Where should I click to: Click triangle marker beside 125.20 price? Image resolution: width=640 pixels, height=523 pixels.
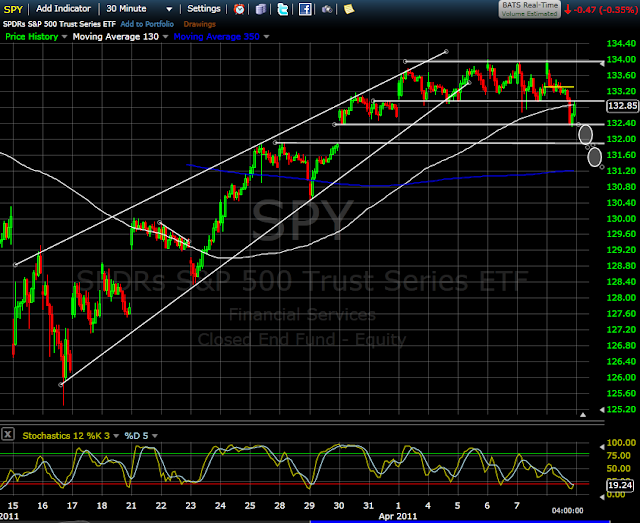point(602,409)
